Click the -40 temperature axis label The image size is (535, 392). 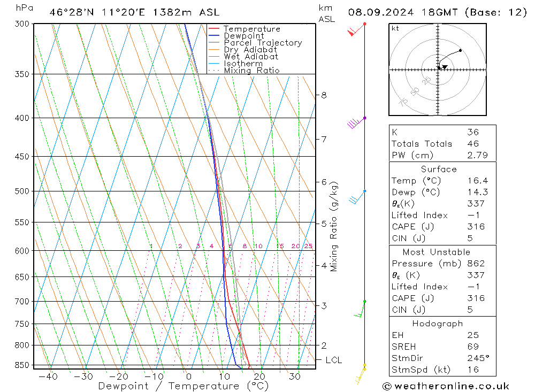coord(48,376)
